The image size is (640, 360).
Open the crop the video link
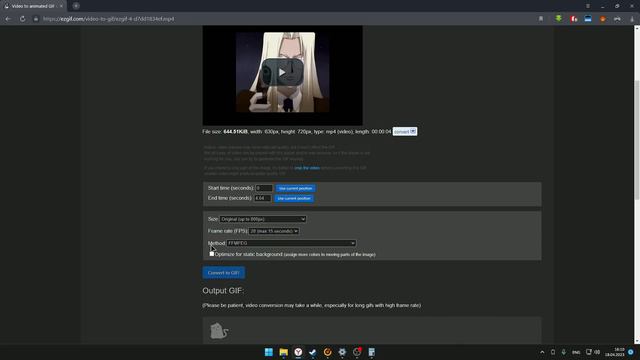307,168
